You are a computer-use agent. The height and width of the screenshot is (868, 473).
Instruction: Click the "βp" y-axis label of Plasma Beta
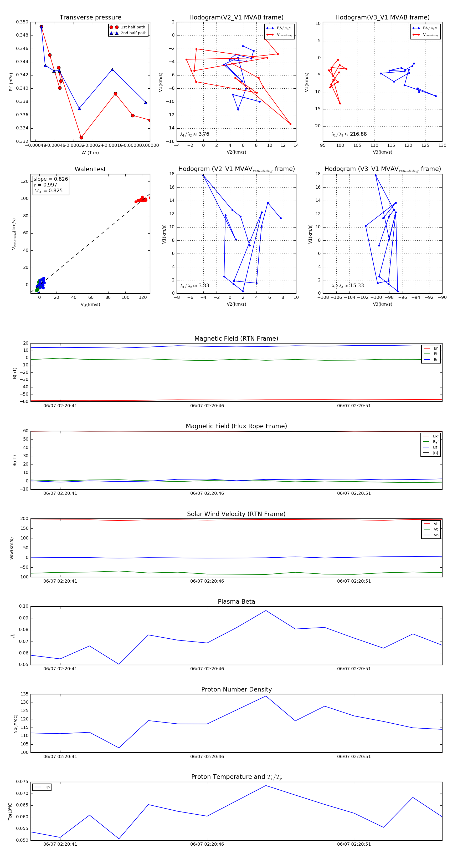(x=13, y=635)
